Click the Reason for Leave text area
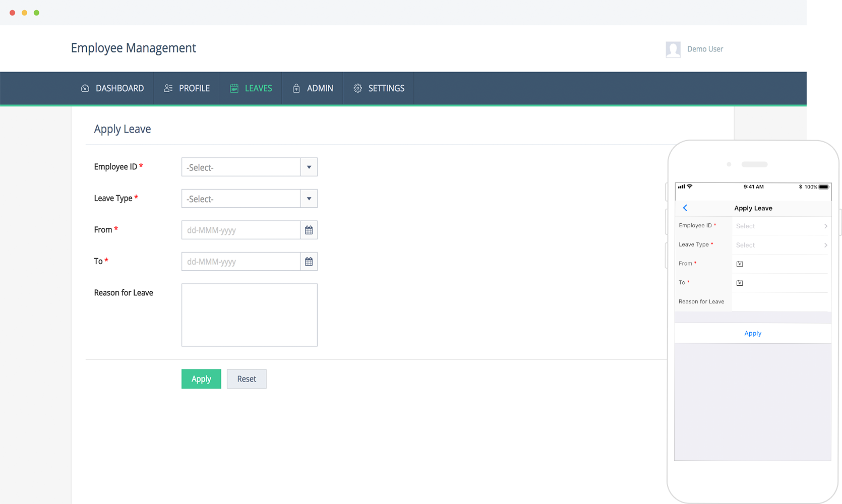This screenshot has height=504, width=842. coord(249,315)
